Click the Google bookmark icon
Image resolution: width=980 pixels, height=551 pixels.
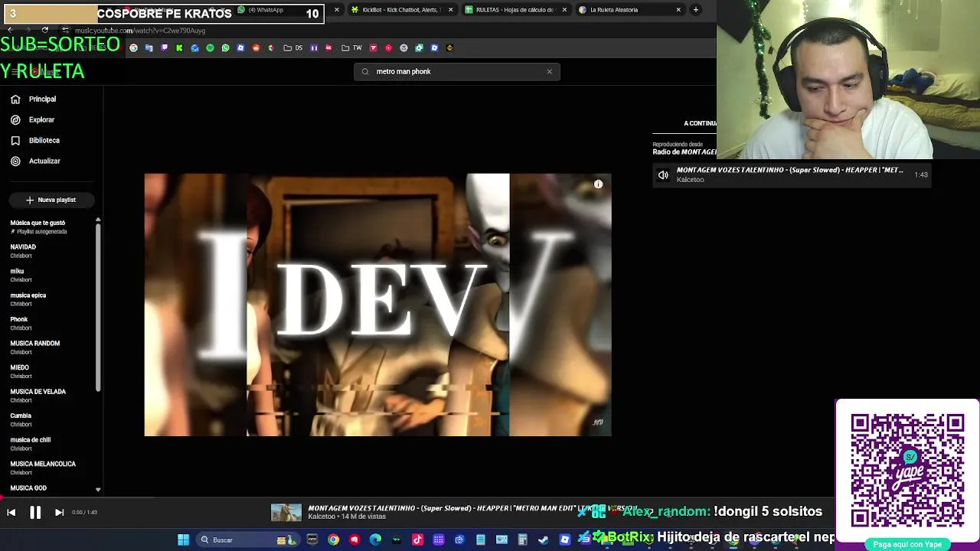tap(133, 47)
